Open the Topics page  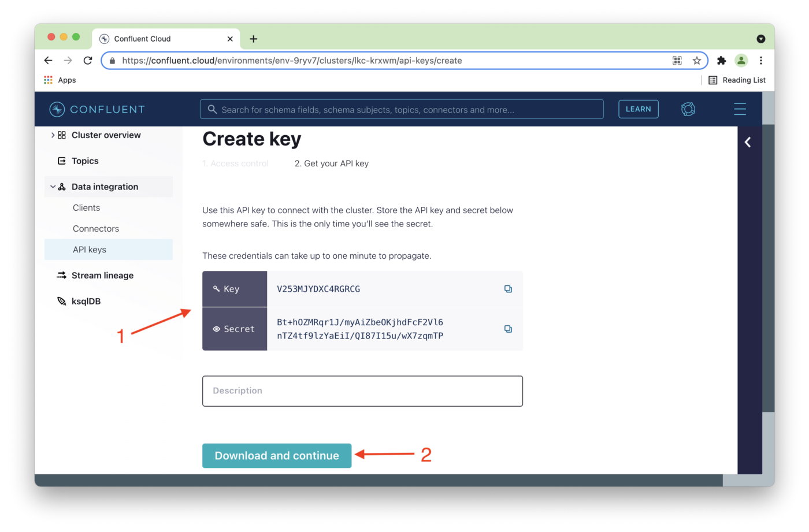[85, 161]
